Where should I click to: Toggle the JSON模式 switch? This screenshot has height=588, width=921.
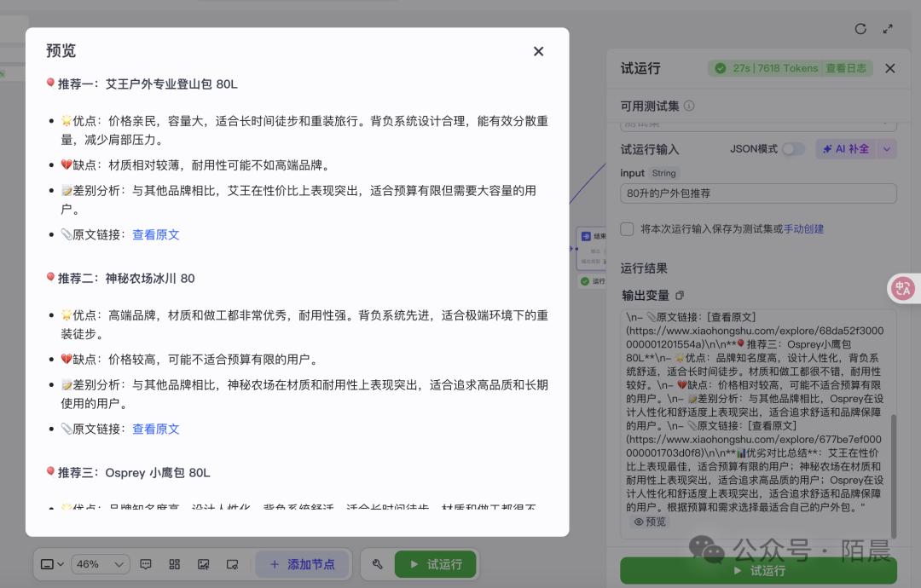(792, 148)
